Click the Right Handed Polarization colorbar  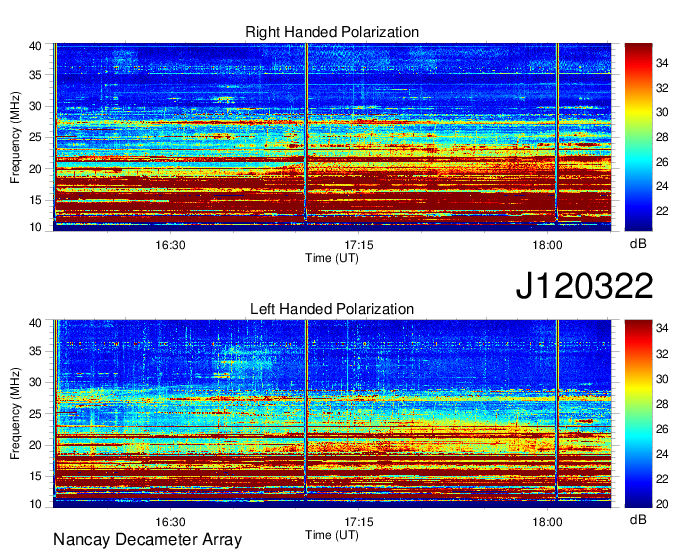click(638, 137)
